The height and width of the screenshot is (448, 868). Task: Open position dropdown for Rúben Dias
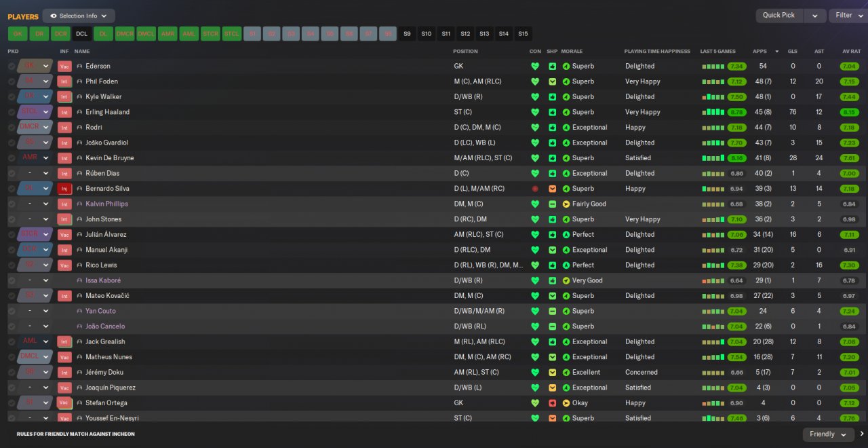pyautogui.click(x=35, y=174)
